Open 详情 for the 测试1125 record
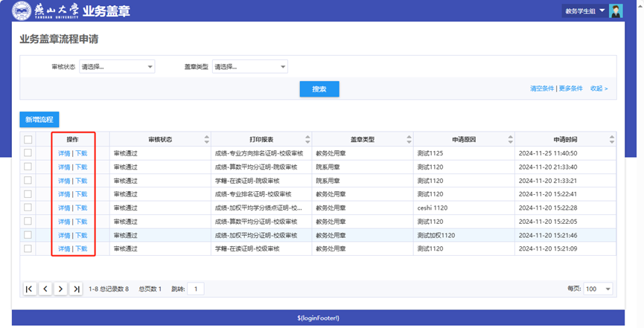 coord(64,153)
